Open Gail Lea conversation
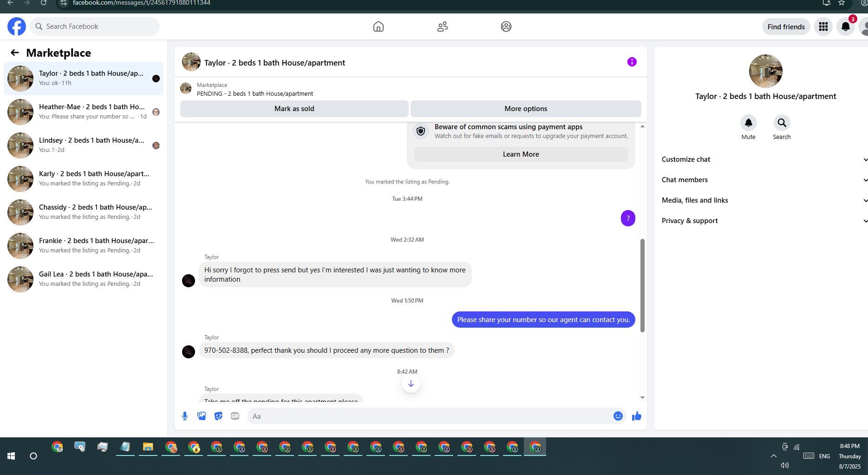The width and height of the screenshot is (868, 475). tap(84, 279)
